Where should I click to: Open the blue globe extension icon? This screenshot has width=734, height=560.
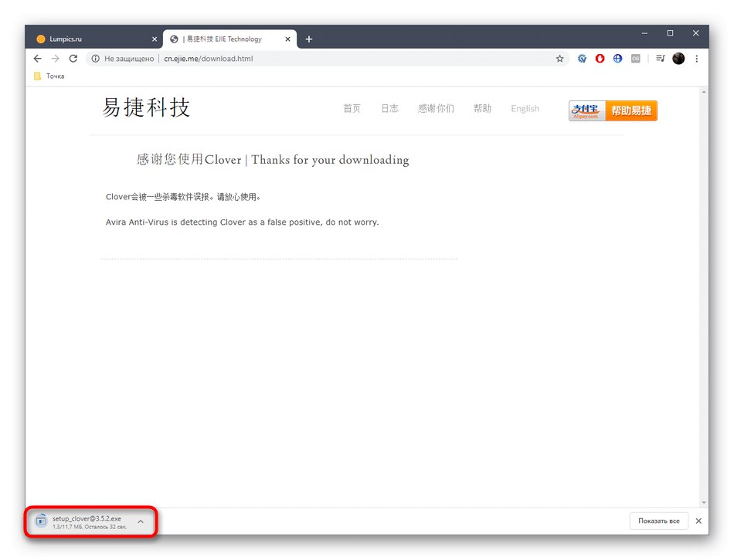(617, 59)
